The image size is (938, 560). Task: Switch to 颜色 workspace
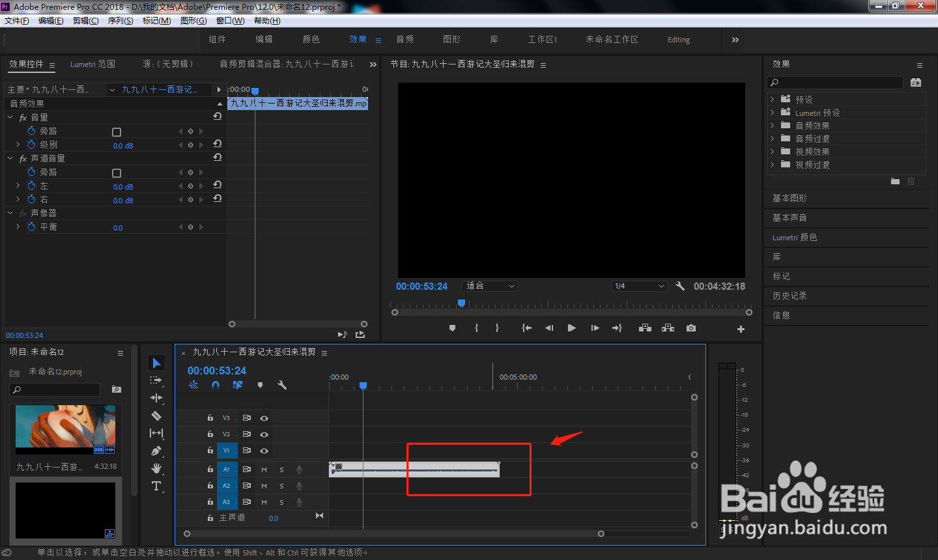pos(311,40)
